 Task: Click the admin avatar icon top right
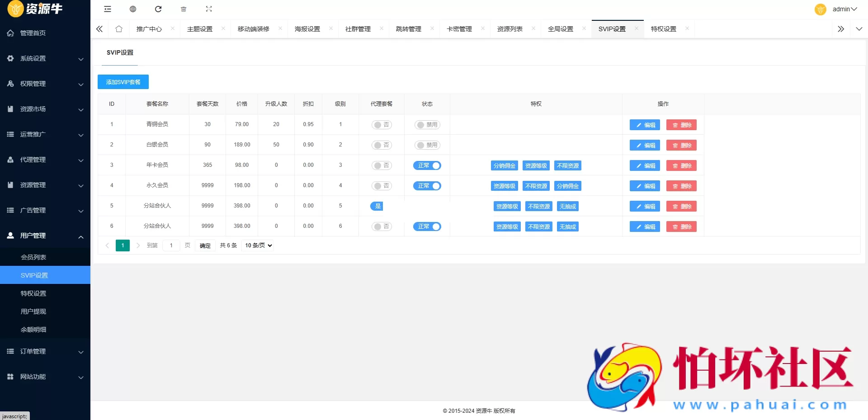click(821, 9)
